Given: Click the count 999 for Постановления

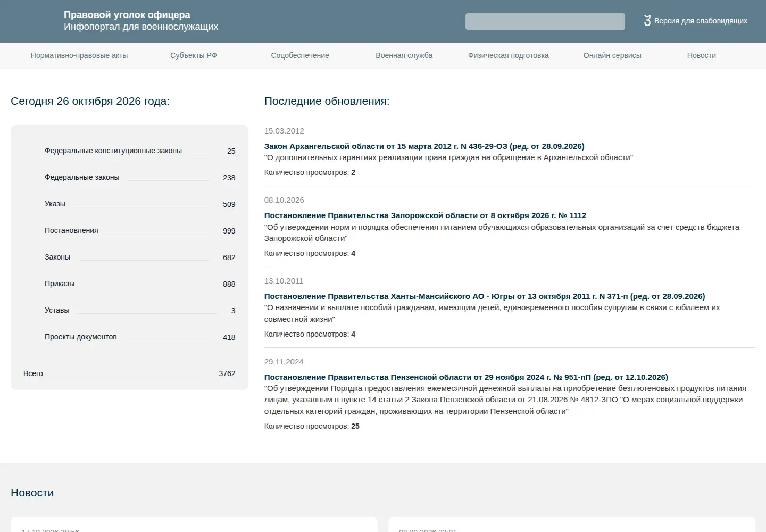Looking at the screenshot, I should click(x=229, y=231).
